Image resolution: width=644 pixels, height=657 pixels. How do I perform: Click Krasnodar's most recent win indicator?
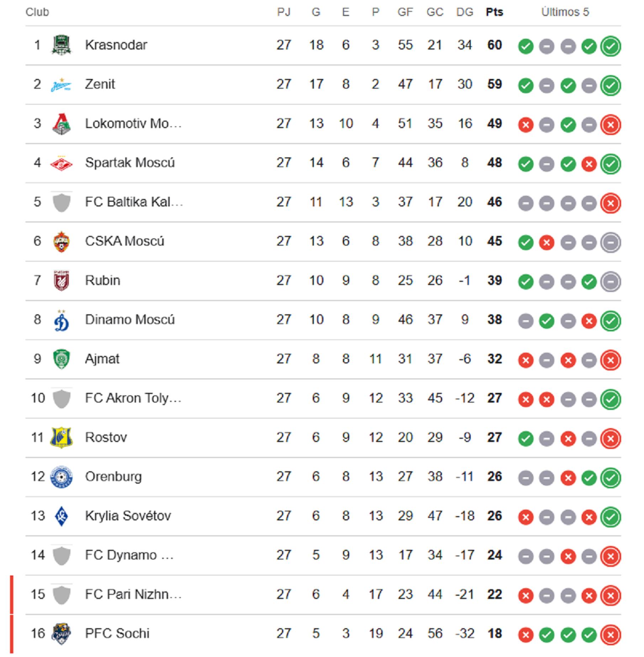coord(611,46)
